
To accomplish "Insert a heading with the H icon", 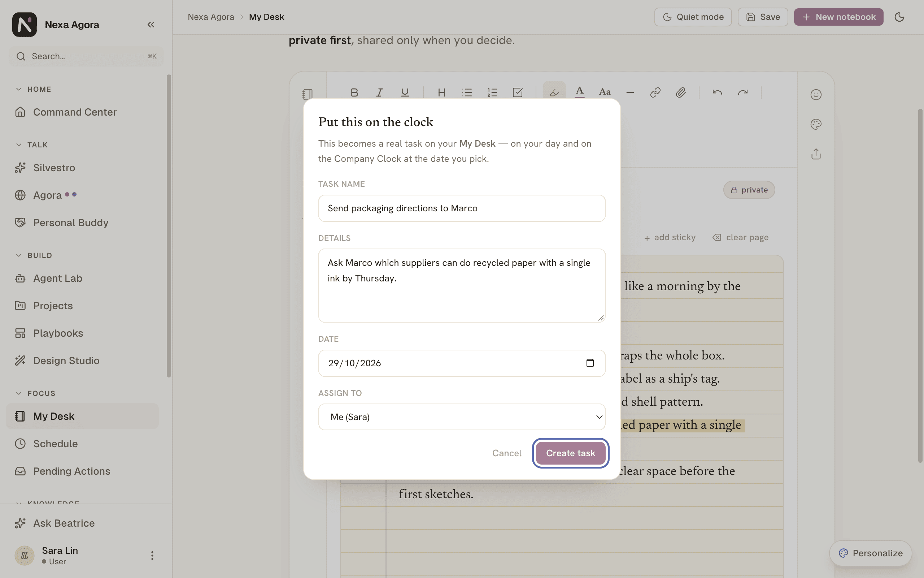I will 442,92.
